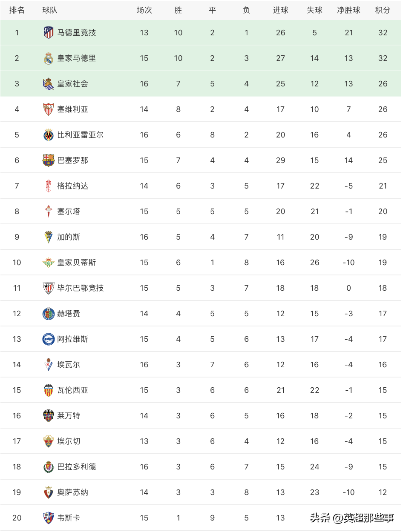
Task: Click the 头条 @英超那些事 watermark
Action: pos(352,518)
